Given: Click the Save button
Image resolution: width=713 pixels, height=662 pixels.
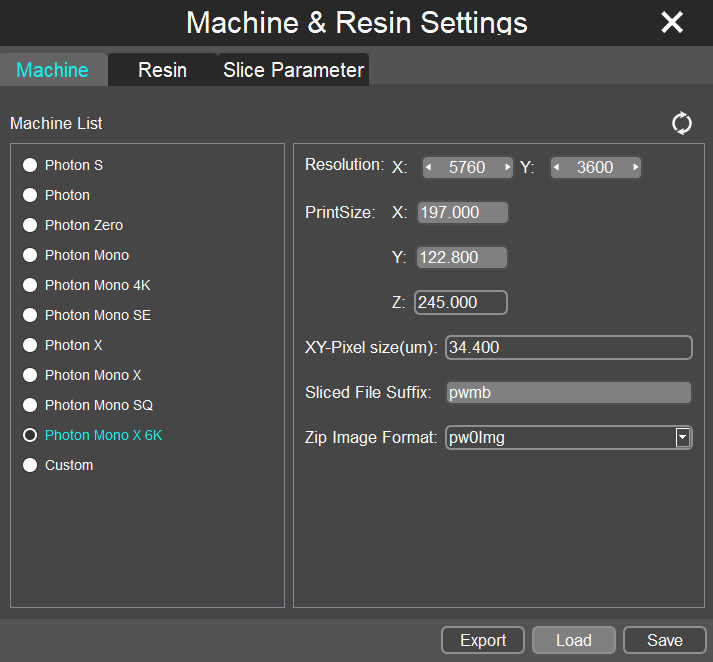Looking at the screenshot, I should coord(665,640).
